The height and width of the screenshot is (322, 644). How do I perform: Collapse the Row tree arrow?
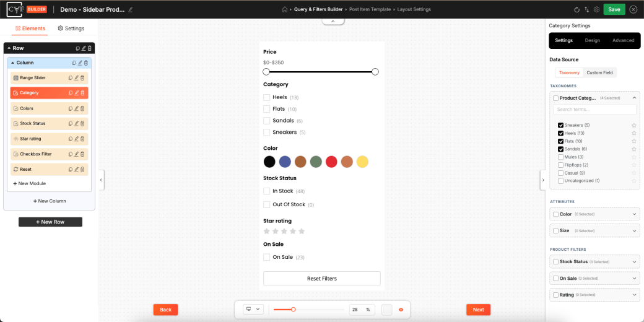[x=9, y=48]
